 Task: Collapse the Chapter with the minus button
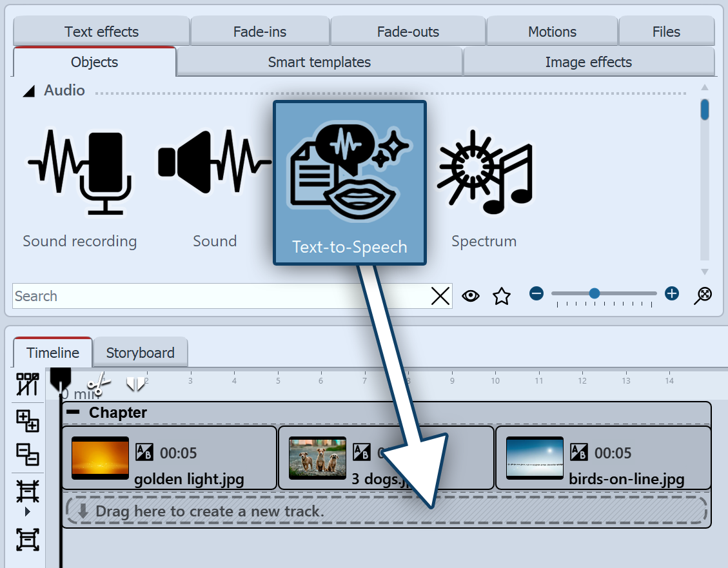click(74, 412)
